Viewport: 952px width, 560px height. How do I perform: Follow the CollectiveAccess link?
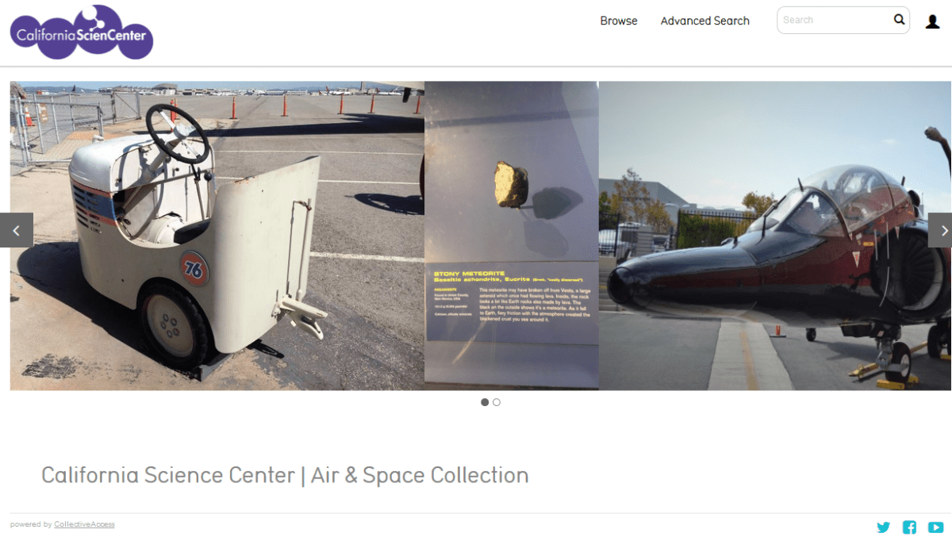pyautogui.click(x=84, y=524)
